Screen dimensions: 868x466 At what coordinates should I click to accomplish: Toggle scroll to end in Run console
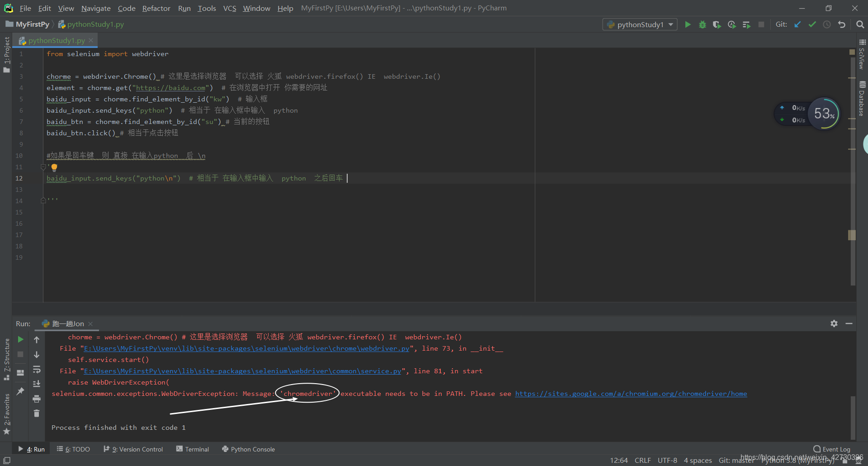37,384
